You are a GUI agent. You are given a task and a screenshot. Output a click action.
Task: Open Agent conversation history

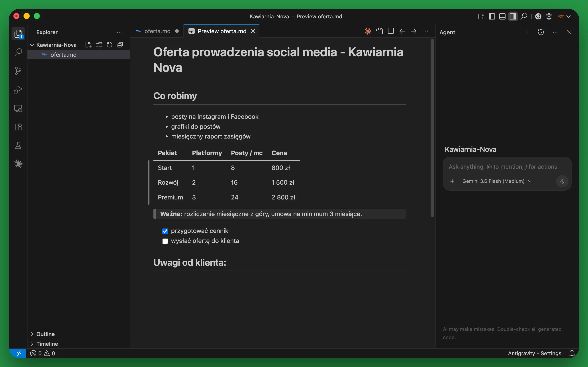541,32
